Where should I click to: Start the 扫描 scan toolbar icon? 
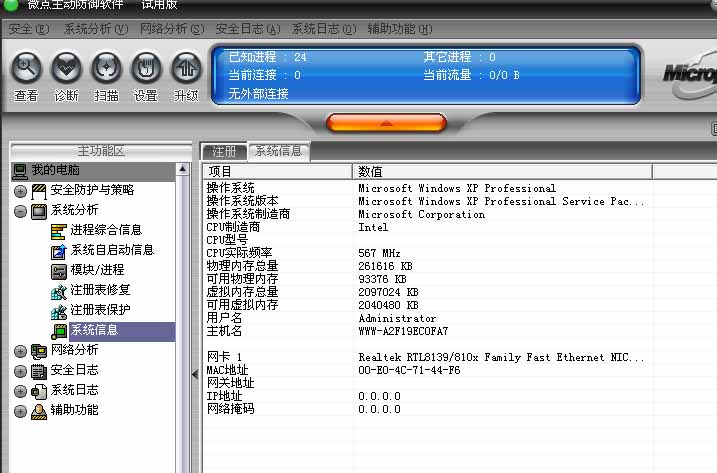[107, 68]
